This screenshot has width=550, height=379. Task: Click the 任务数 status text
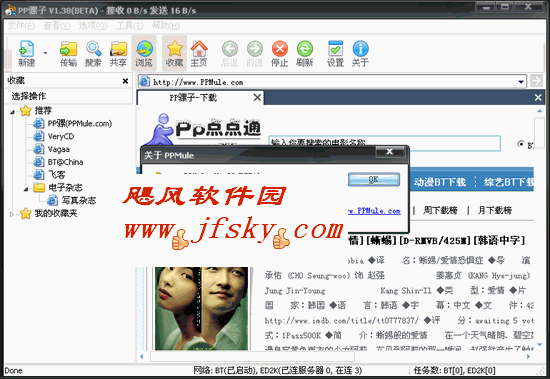454,370
